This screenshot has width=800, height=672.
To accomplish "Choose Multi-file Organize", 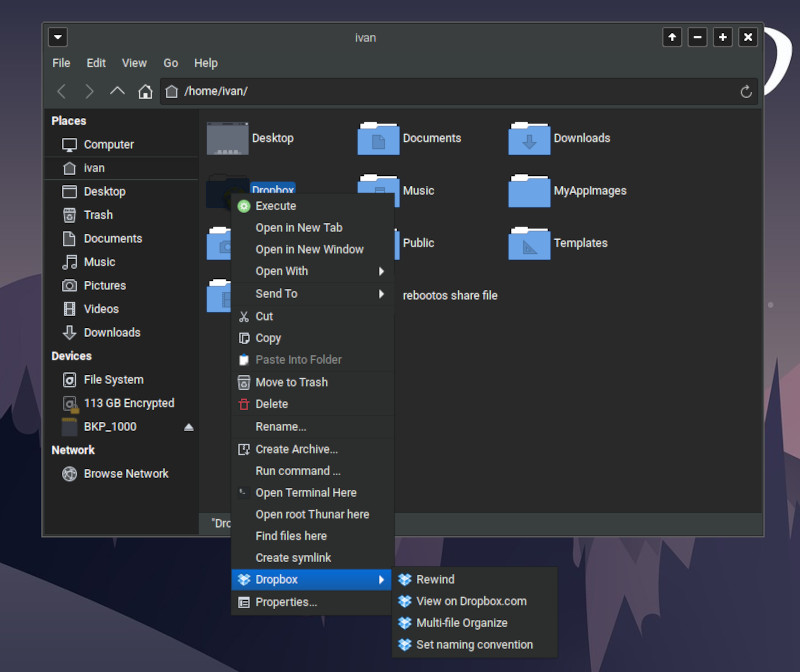I will tap(474, 623).
